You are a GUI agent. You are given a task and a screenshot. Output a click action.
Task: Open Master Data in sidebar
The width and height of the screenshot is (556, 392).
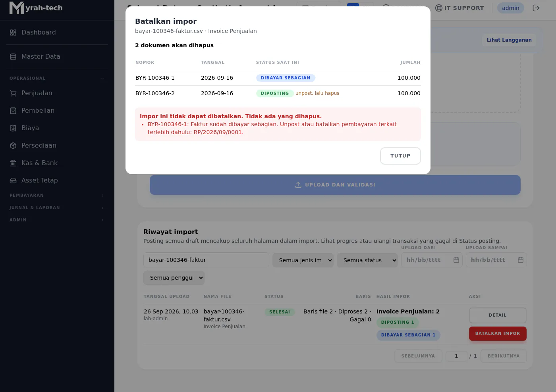click(57, 57)
